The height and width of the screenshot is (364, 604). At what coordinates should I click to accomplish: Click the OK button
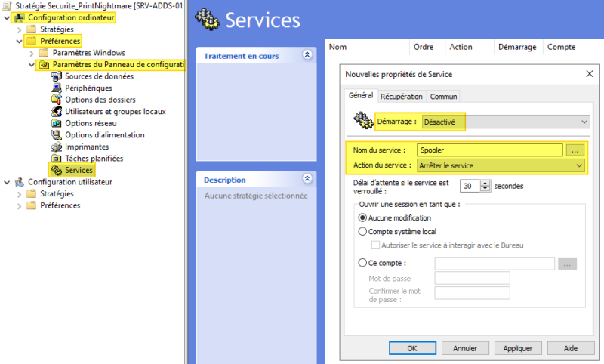[x=412, y=348]
